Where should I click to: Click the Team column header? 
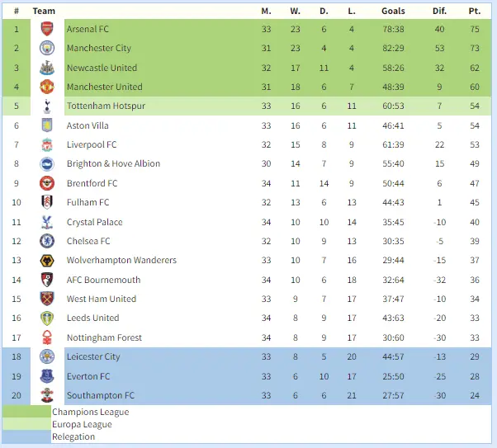[44, 11]
